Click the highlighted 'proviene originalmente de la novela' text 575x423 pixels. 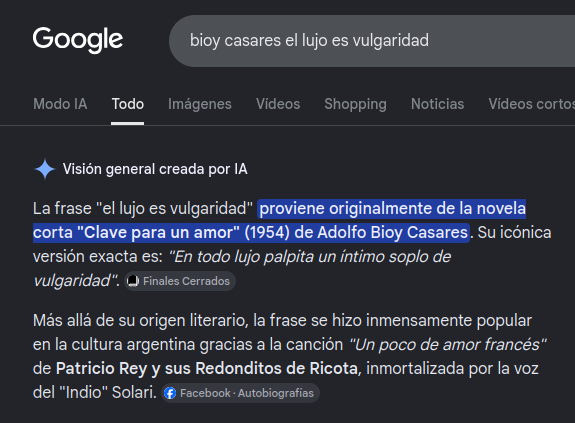pos(392,209)
